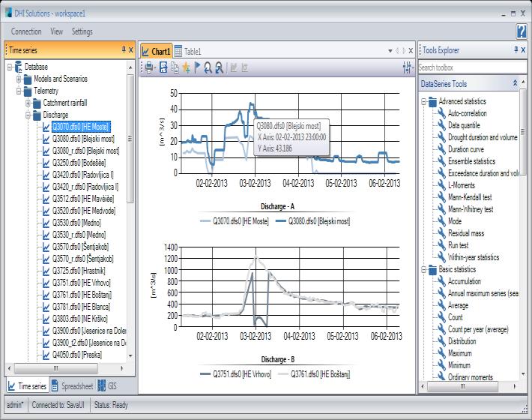Click the Residual mass wrench icon

point(441,233)
